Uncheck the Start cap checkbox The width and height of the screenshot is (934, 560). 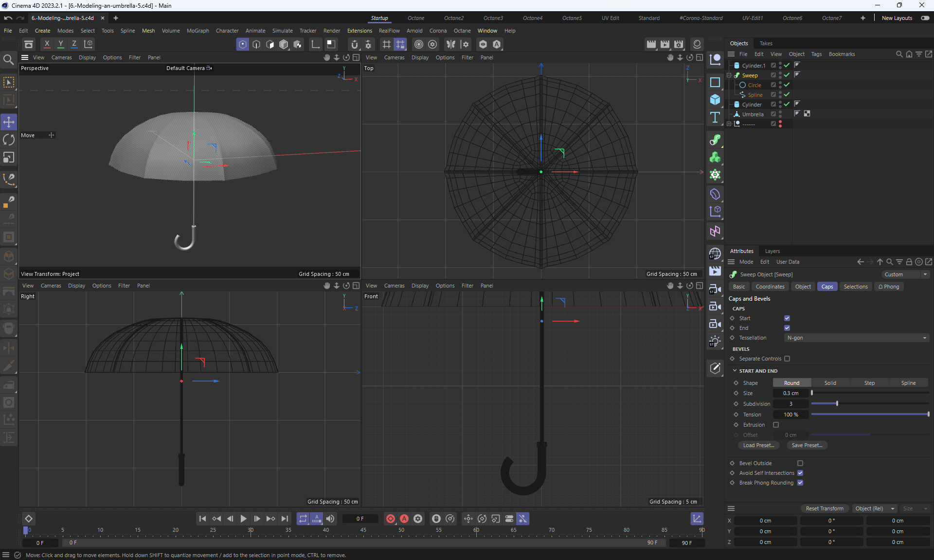coord(787,318)
